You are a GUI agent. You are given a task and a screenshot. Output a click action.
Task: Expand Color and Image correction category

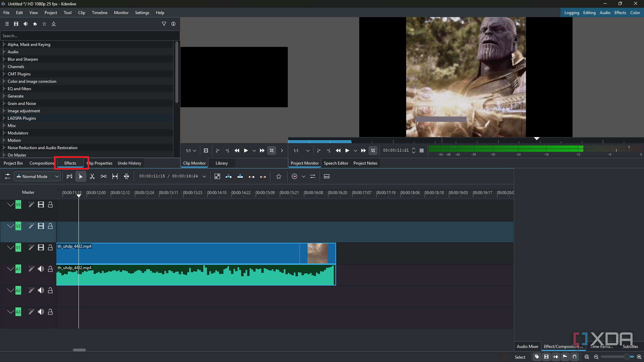point(4,81)
